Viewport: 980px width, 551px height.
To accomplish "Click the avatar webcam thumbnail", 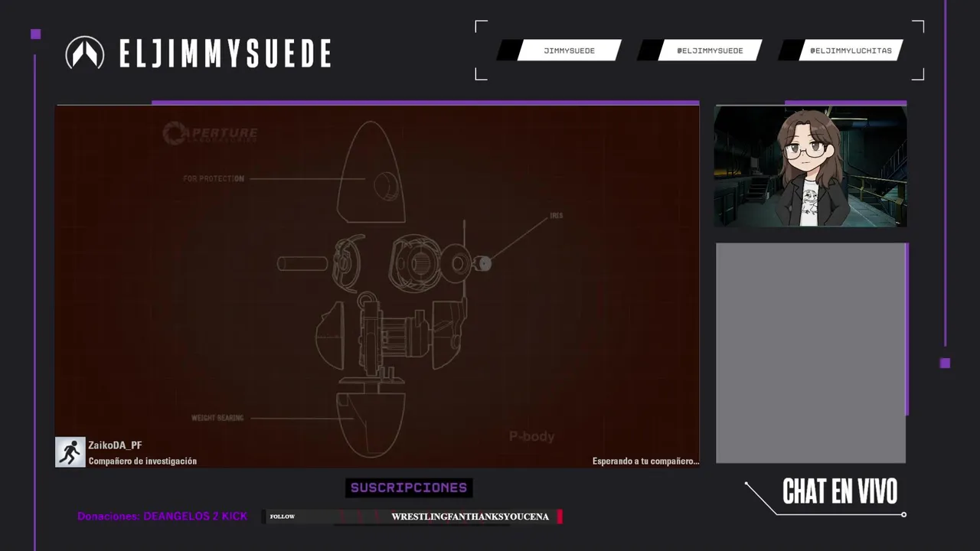I will point(810,166).
